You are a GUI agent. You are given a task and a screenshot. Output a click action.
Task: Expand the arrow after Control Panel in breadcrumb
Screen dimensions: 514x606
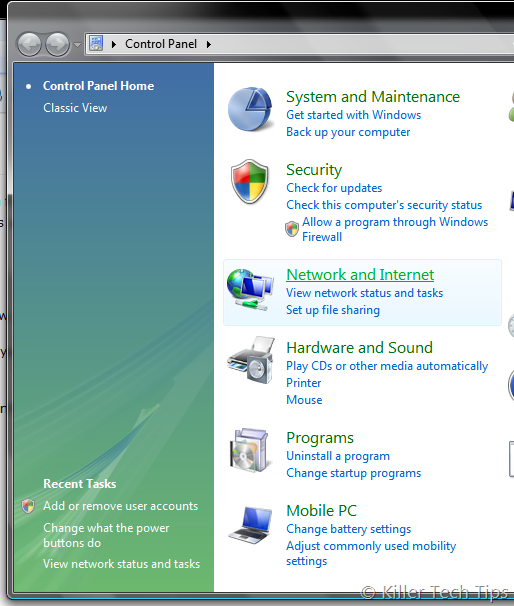point(209,44)
